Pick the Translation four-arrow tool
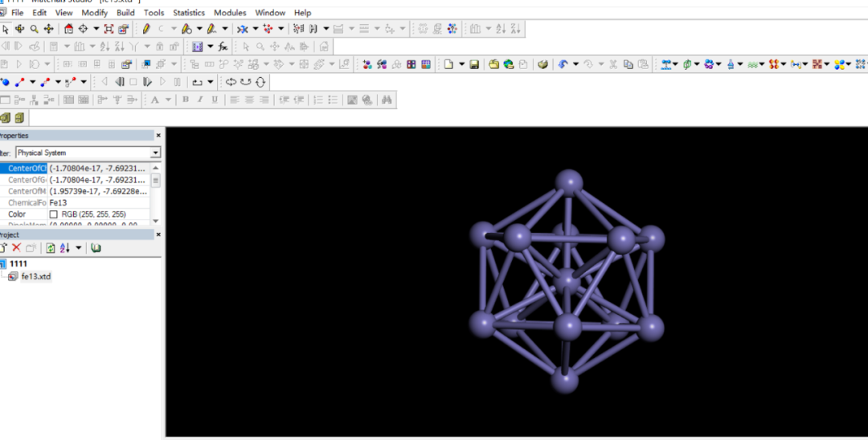 click(x=49, y=29)
